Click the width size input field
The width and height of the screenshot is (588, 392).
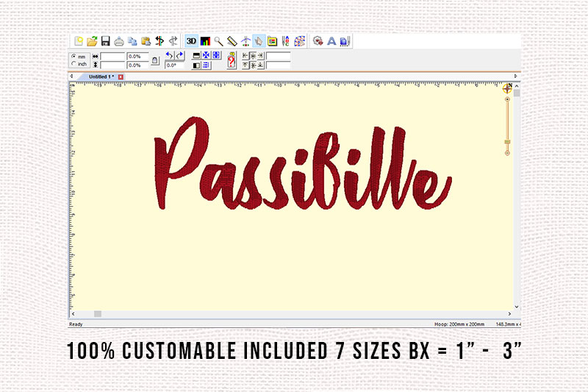(112, 57)
